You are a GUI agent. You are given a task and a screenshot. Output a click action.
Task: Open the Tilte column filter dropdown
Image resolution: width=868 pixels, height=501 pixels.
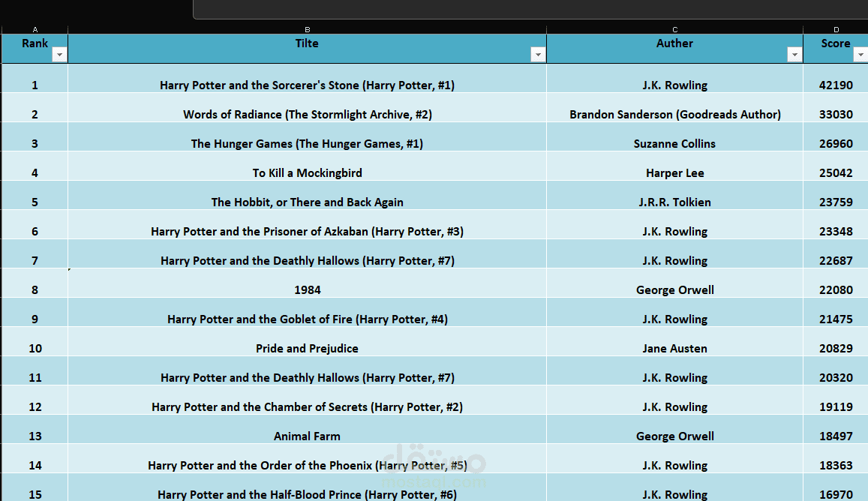pos(537,54)
